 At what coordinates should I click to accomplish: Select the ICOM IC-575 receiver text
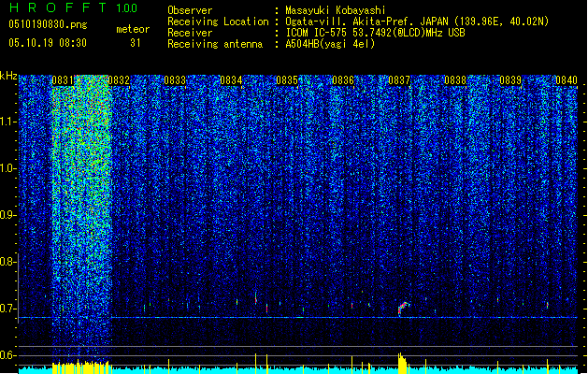click(375, 33)
